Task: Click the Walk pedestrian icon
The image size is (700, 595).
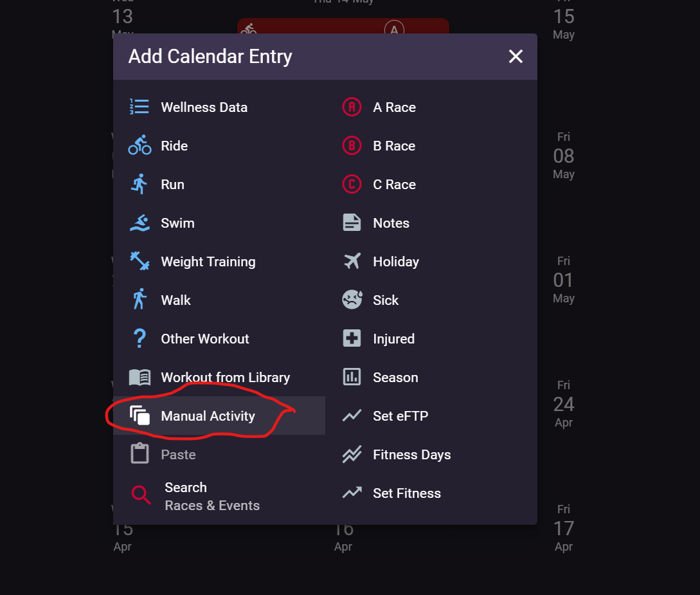Action: [x=139, y=300]
